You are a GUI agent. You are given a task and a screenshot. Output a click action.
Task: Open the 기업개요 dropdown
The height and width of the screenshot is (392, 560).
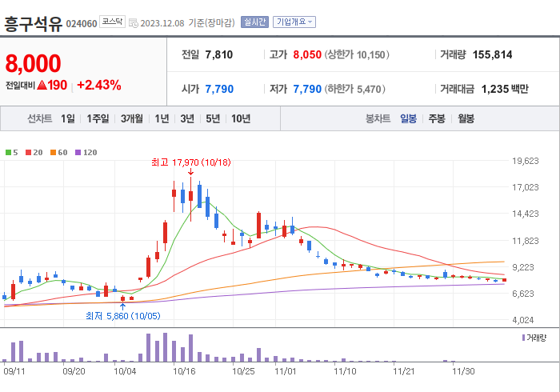[294, 22]
